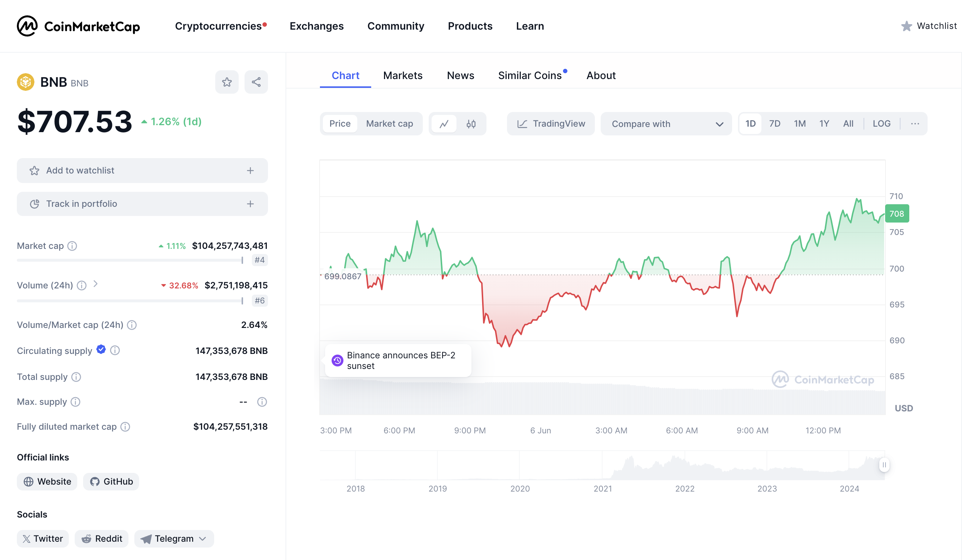Screen dimensions: 962x560
Task: Click Add to watchlist button
Action: [142, 171]
